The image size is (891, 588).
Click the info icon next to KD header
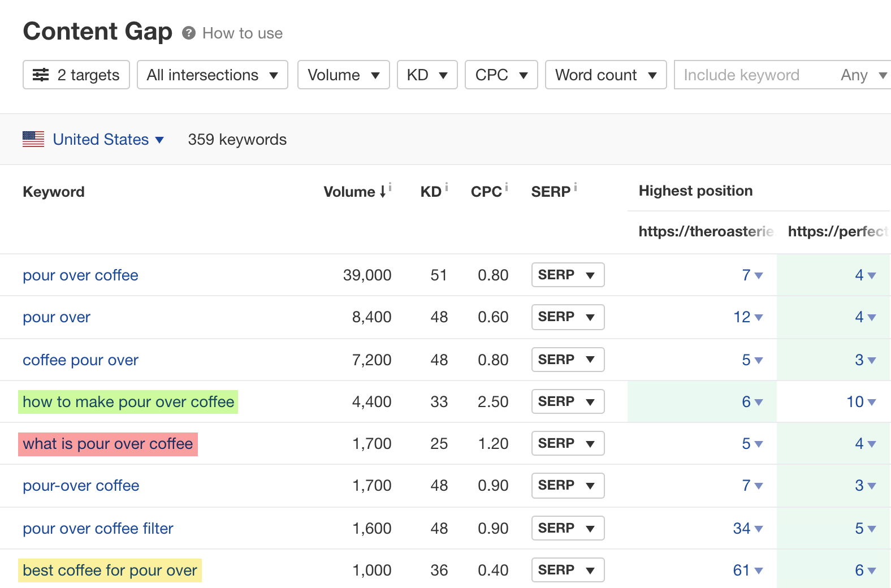pyautogui.click(x=447, y=187)
